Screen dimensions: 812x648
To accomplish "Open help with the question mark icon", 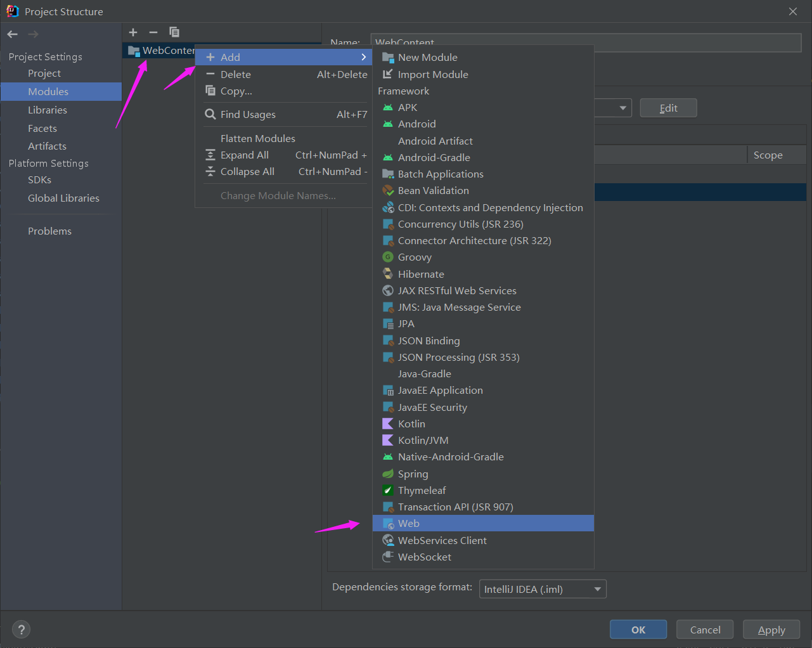I will pyautogui.click(x=22, y=630).
